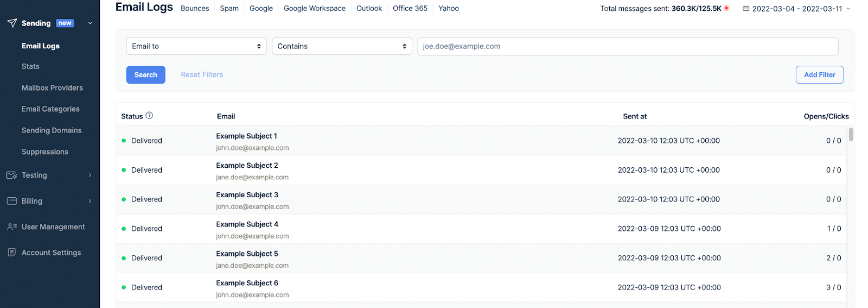Switch to the Bounces tab
The height and width of the screenshot is (308, 868).
coord(195,9)
